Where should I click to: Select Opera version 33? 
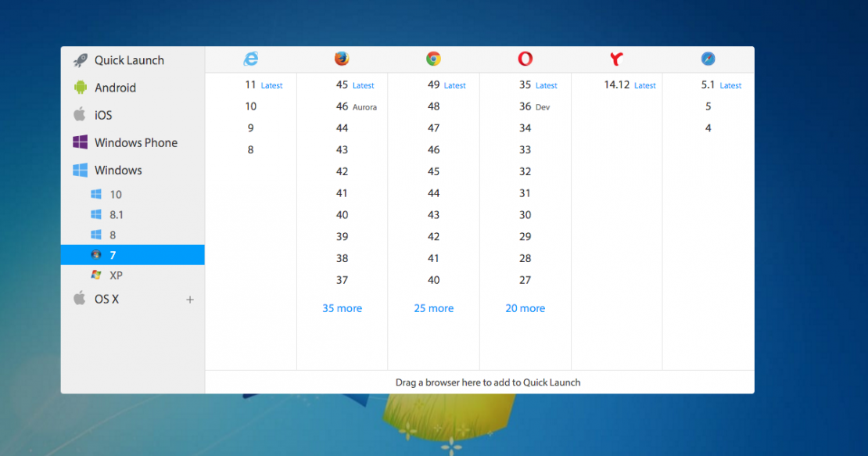(x=525, y=149)
